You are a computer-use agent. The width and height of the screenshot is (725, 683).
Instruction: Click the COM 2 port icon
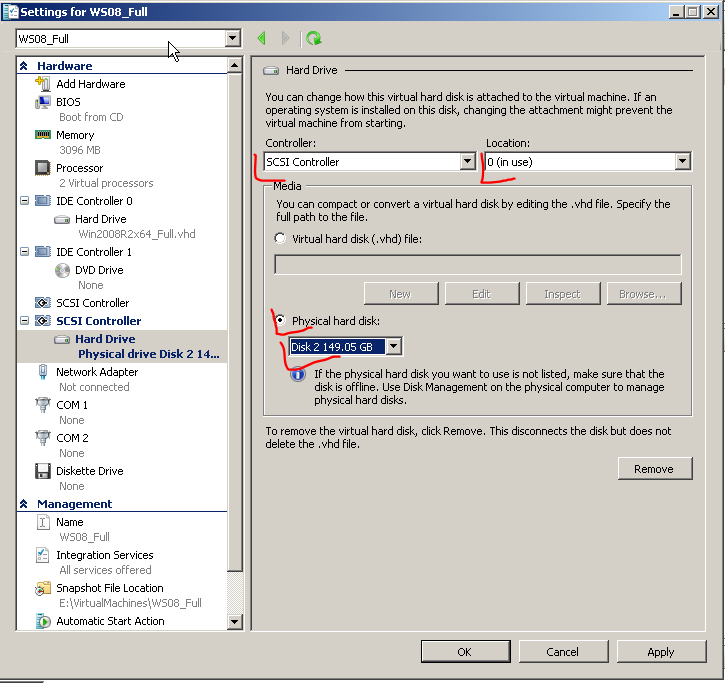pyautogui.click(x=43, y=438)
